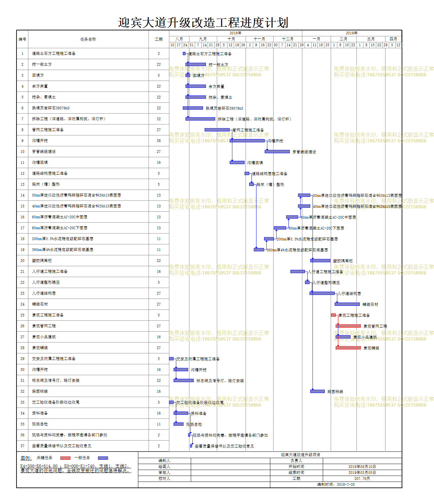The image size is (434, 504).
Task: Select the blue Gantt bar for 换填页岩碎石39579m3
Action: 193,108
